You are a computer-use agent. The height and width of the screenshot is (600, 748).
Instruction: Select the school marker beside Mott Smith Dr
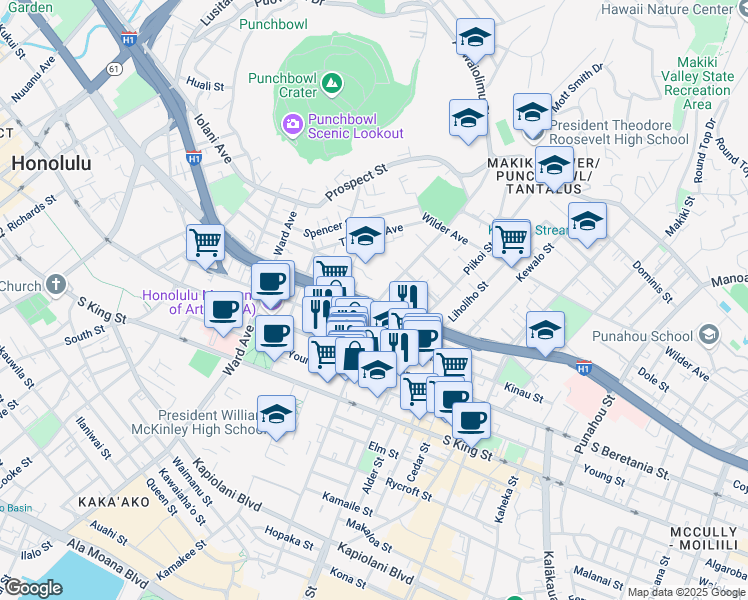tap(532, 114)
